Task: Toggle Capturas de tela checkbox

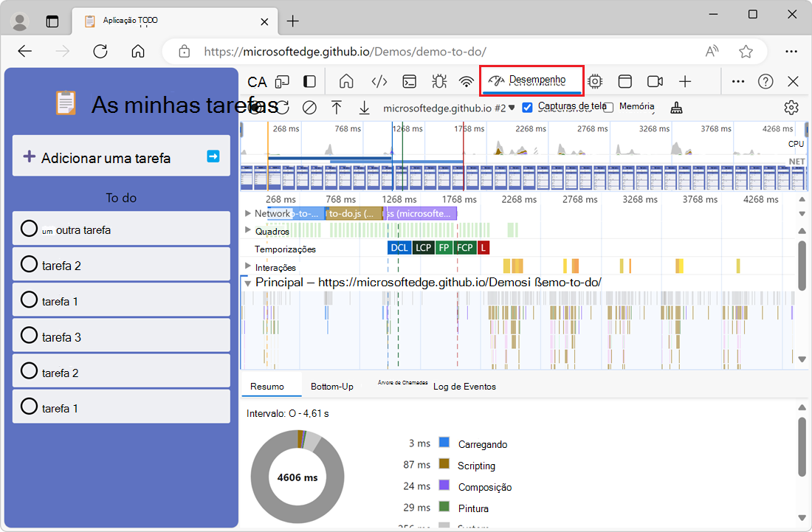Action: click(527, 107)
